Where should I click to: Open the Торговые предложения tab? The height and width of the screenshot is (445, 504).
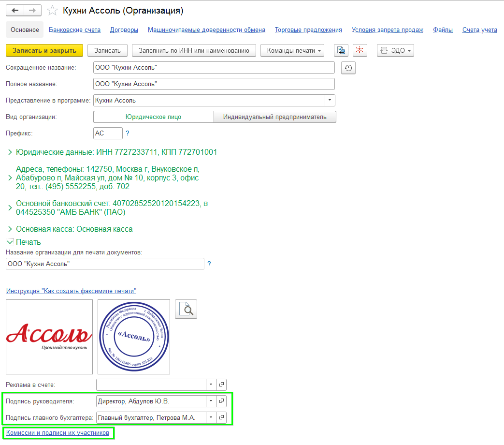308,30
